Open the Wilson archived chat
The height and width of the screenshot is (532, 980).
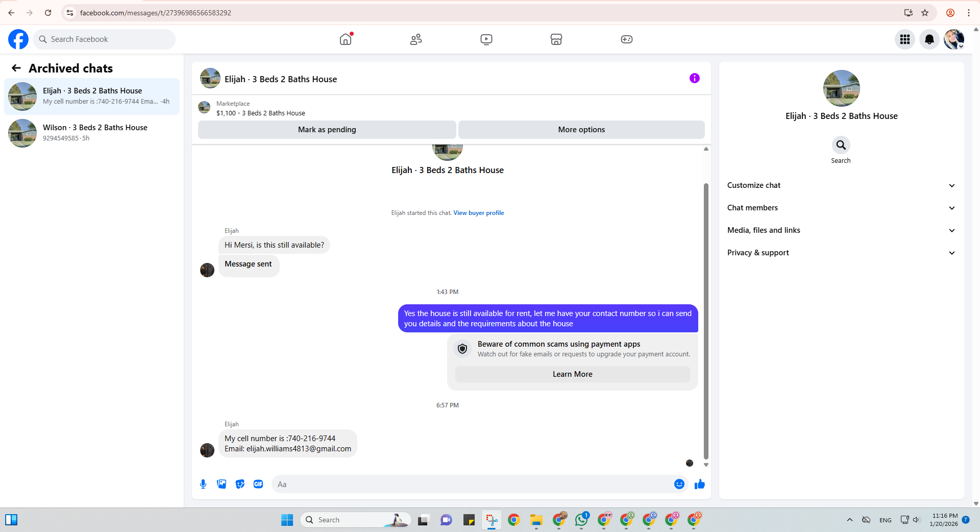(92, 133)
